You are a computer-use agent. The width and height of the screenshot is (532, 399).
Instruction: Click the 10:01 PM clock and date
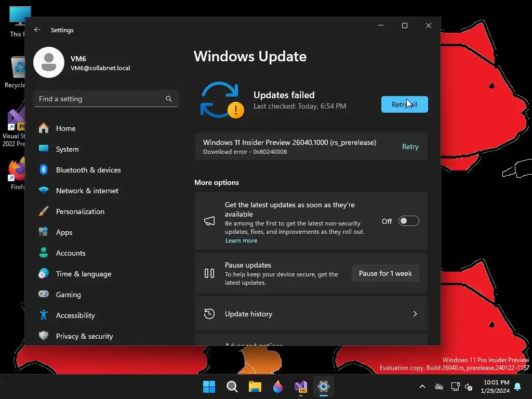pyautogui.click(x=495, y=387)
